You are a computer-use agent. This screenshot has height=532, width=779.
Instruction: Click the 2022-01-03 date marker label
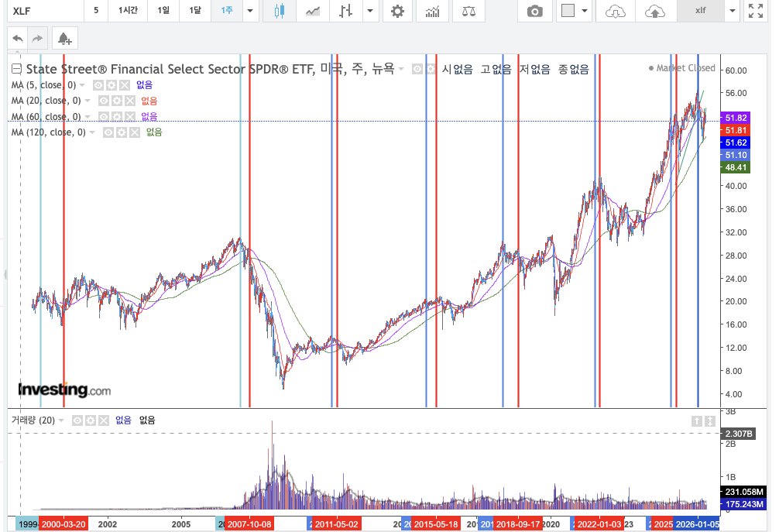tap(599, 524)
